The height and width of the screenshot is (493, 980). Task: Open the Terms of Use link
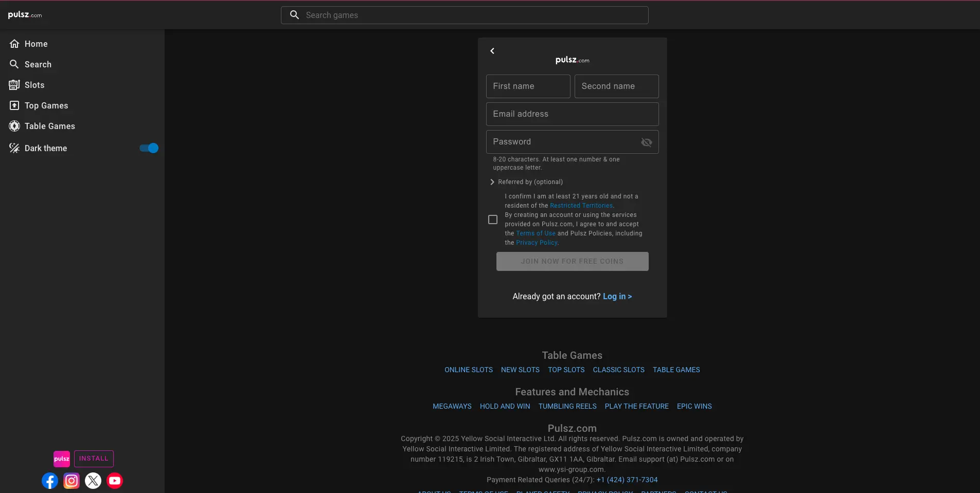[x=536, y=233]
